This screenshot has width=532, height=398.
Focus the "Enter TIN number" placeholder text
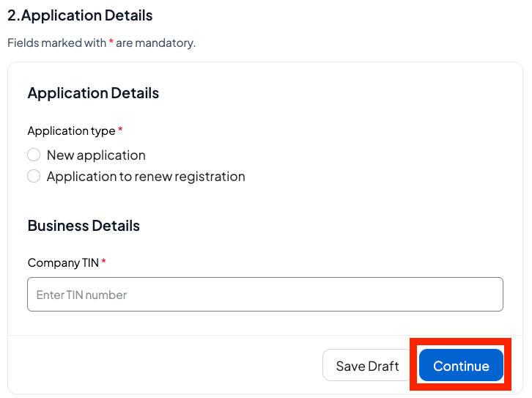click(81, 295)
